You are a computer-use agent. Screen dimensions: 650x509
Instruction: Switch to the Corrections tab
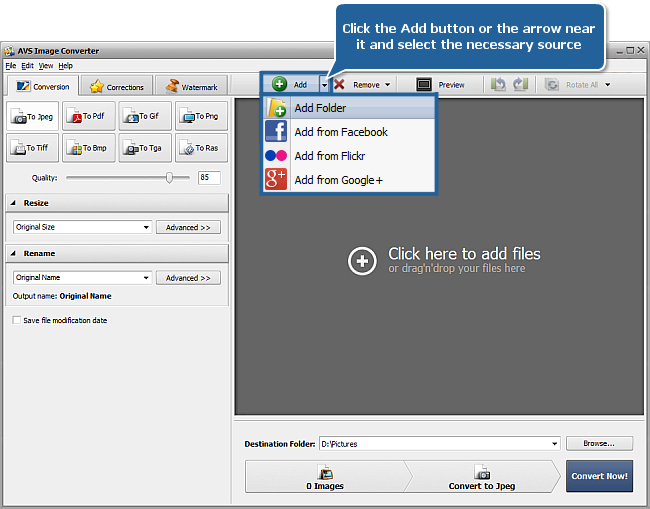pyautogui.click(x=117, y=86)
